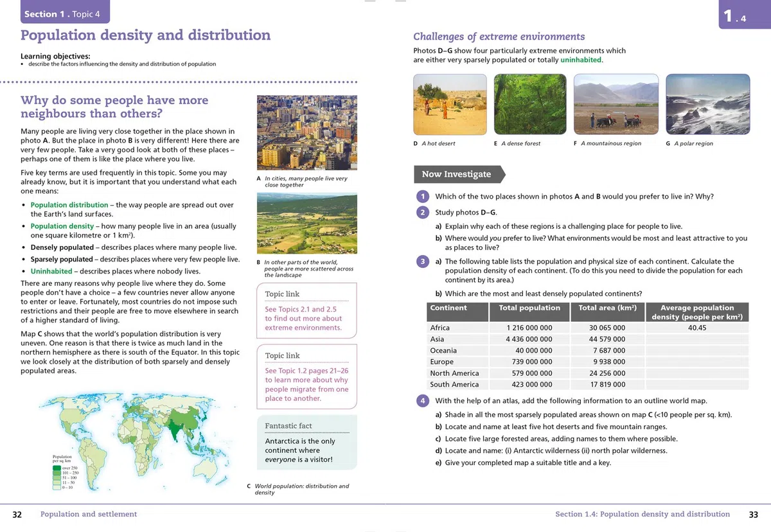Open photo B of scattered countryside

point(307,225)
